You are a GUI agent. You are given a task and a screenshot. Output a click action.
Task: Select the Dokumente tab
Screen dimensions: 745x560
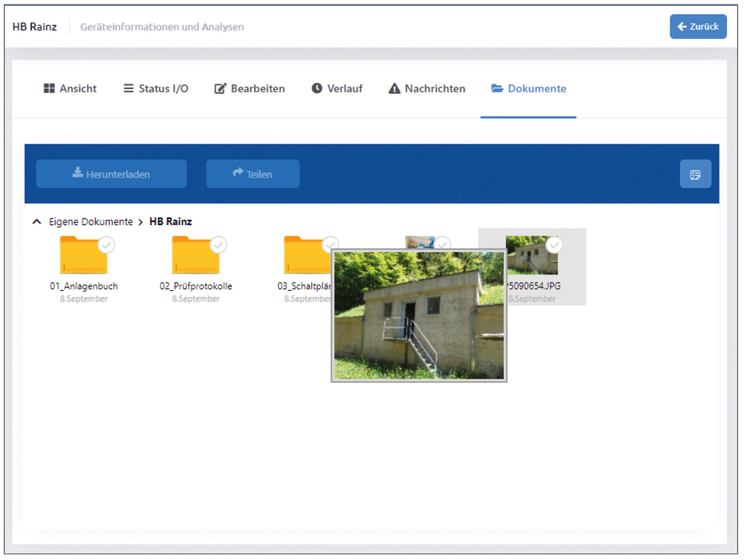coord(529,89)
